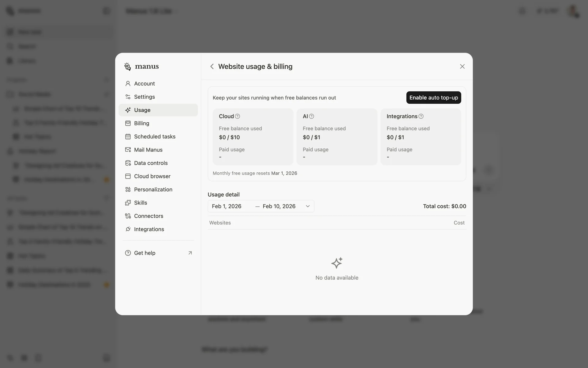Click the manus hand logo icon
Viewport: 588px width, 368px height.
[x=128, y=67]
